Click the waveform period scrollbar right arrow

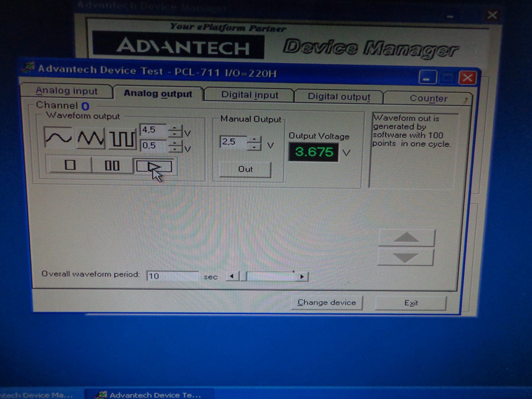(302, 277)
